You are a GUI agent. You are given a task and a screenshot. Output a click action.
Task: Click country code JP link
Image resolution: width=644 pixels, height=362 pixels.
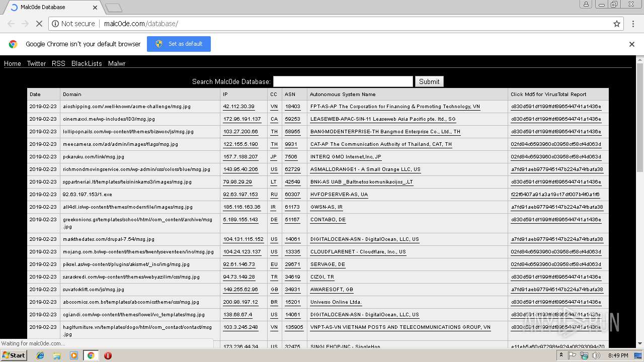point(274,157)
